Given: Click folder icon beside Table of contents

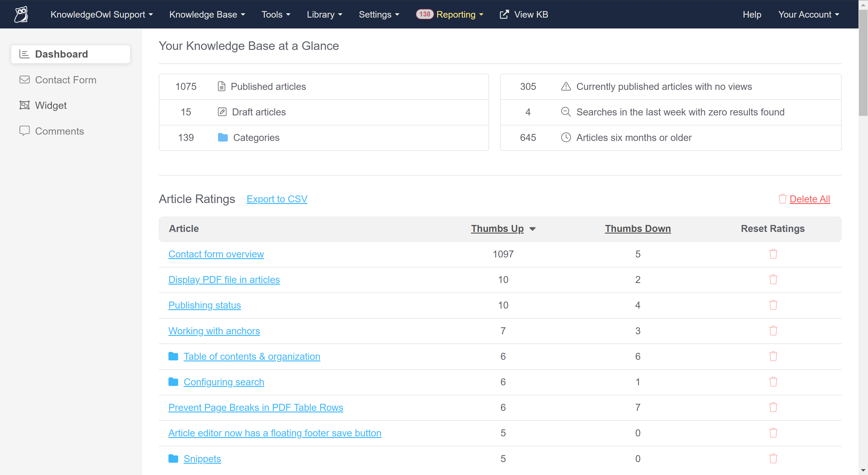Looking at the screenshot, I should [173, 356].
